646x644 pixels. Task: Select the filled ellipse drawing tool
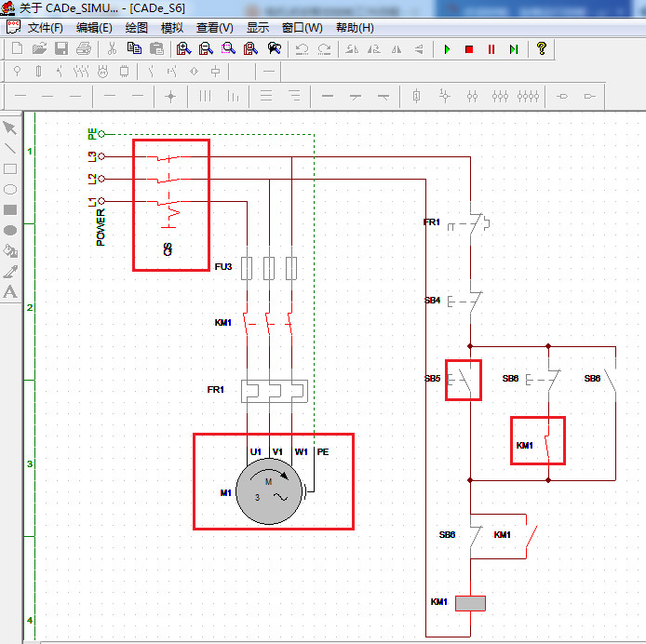10,230
